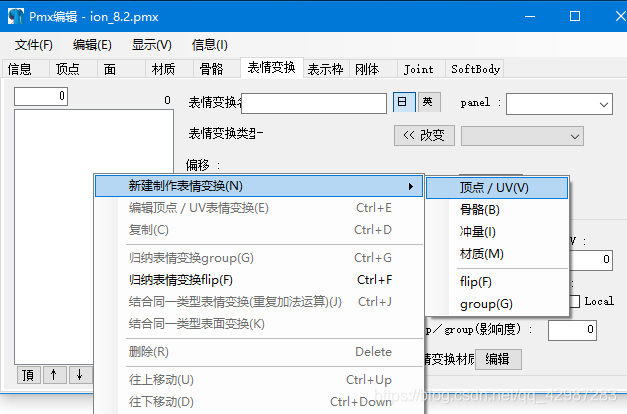Choose 冲量(I) in submenu

pyautogui.click(x=497, y=232)
